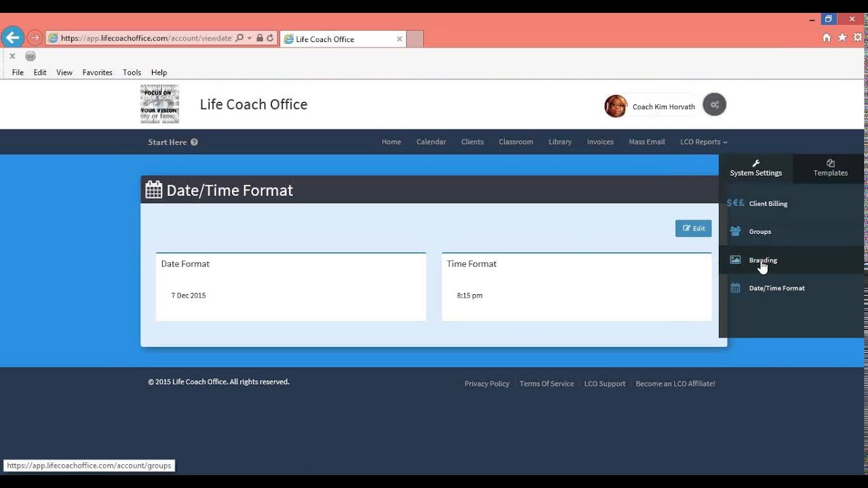Open Groups settings
Viewport: 868px width, 488px height.
(760, 232)
